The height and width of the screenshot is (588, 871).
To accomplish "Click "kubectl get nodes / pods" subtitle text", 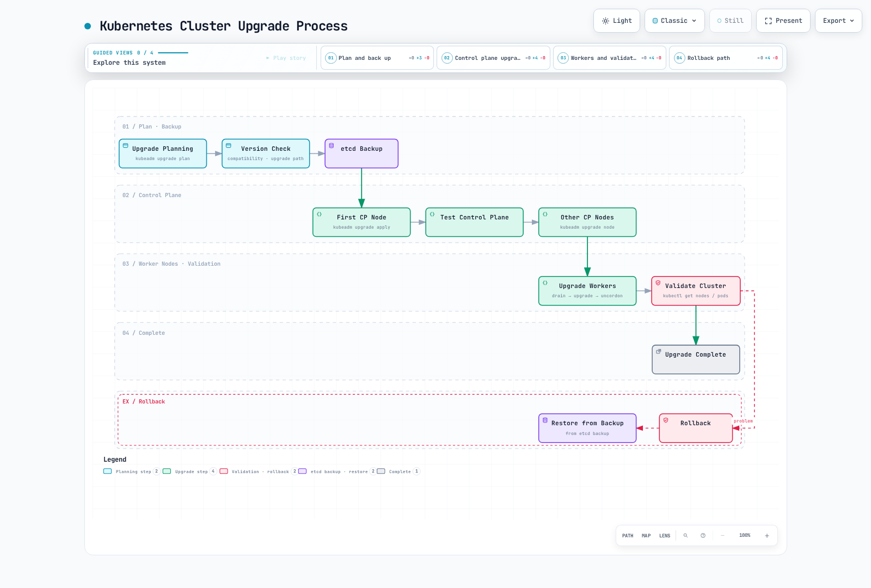I will pyautogui.click(x=696, y=296).
